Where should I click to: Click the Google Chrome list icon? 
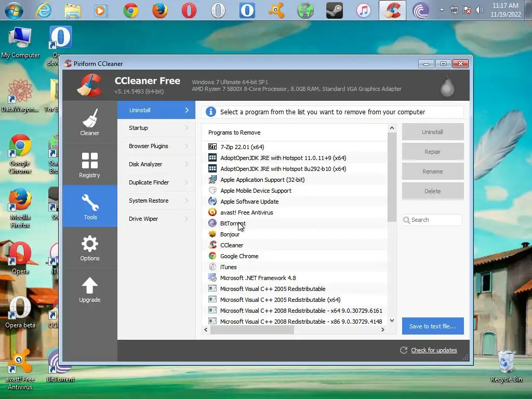212,256
